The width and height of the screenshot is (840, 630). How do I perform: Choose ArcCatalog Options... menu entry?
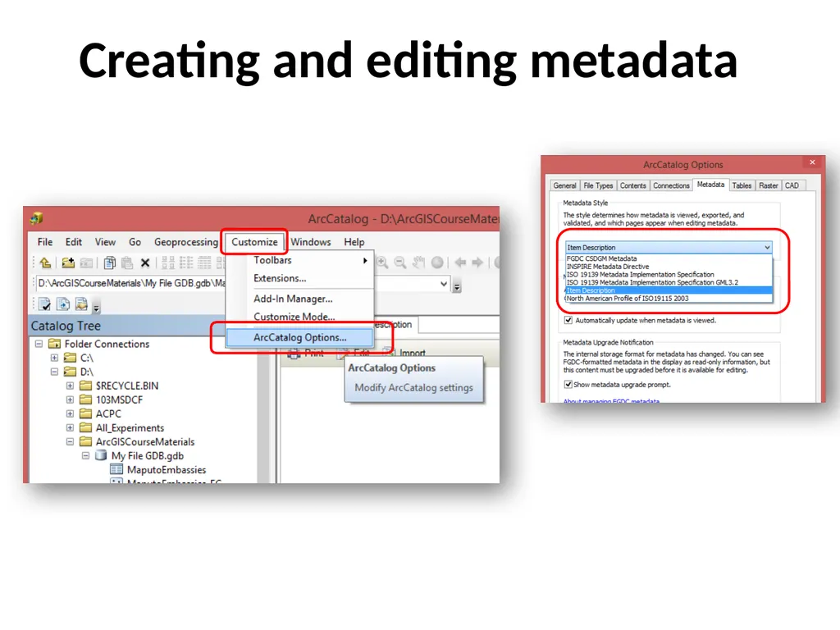[299, 337]
